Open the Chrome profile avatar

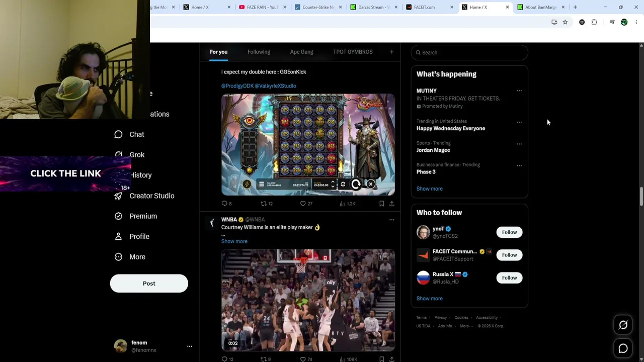[624, 22]
